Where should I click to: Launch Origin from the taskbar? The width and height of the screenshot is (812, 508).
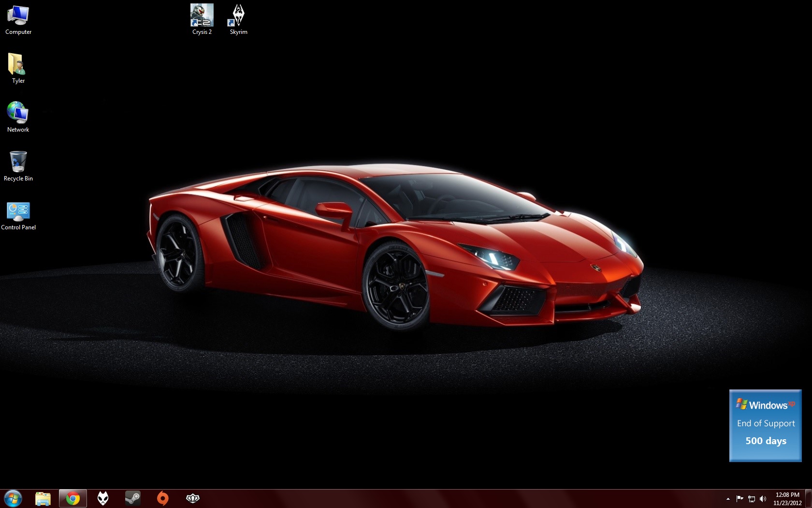[163, 498]
